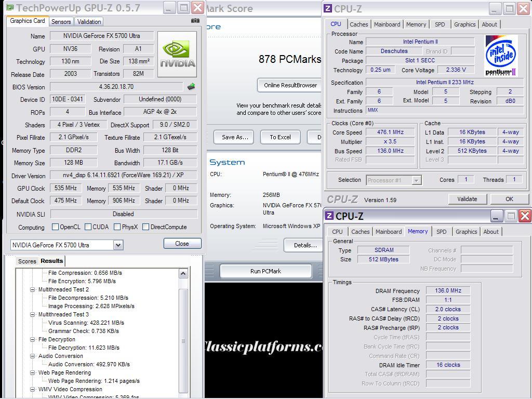Screen dimensions: 532x399
Task: Click the Run PCMark button
Action: coord(265,271)
